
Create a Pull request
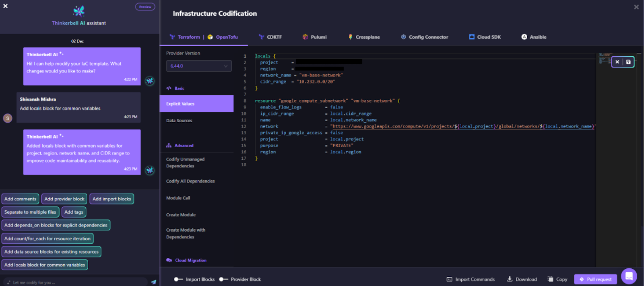[x=596, y=279]
